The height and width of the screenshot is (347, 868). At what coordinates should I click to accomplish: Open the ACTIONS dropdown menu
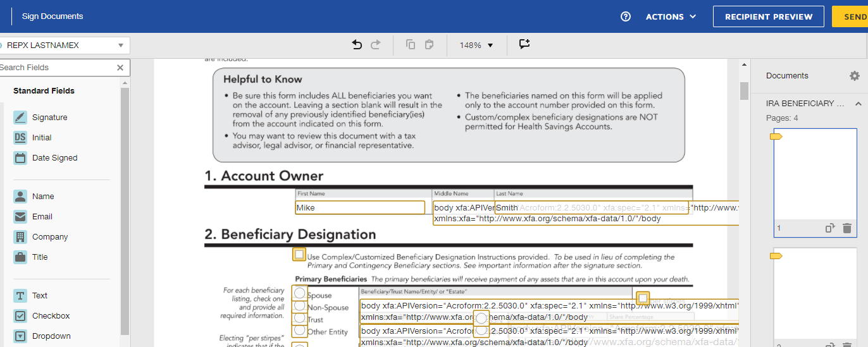tap(671, 16)
